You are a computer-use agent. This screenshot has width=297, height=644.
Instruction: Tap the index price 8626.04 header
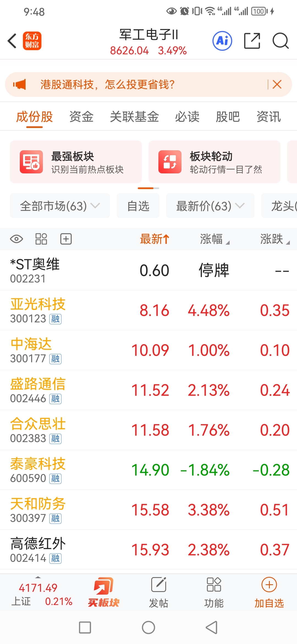pos(129,51)
